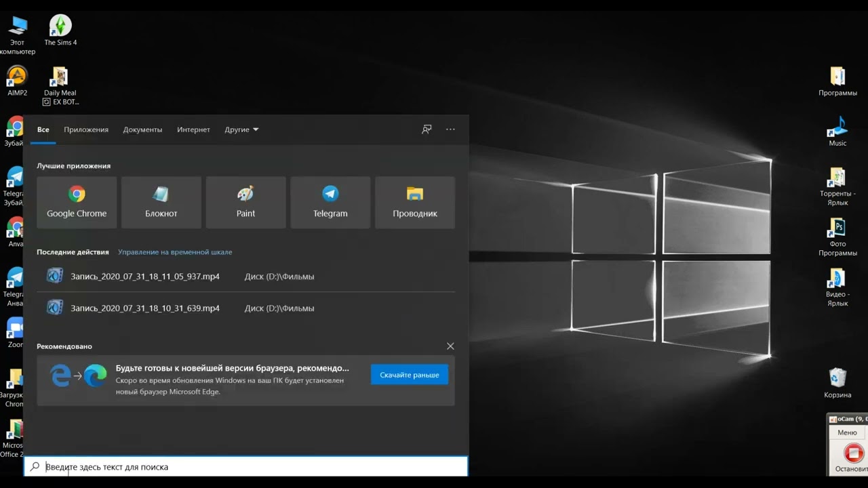Switch to the Документы tab
This screenshot has width=868, height=488.
tap(142, 129)
